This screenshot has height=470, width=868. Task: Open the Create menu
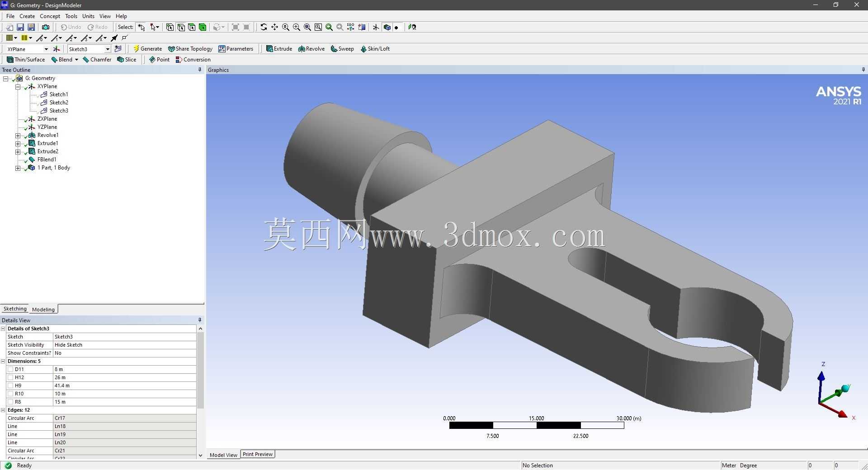[x=27, y=16]
